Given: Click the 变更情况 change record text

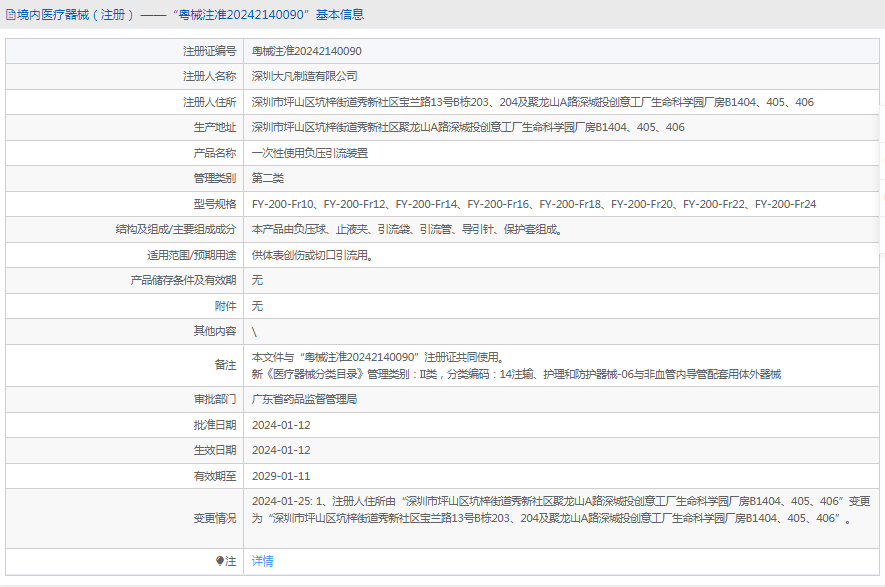Looking at the screenshot, I should (561, 510).
